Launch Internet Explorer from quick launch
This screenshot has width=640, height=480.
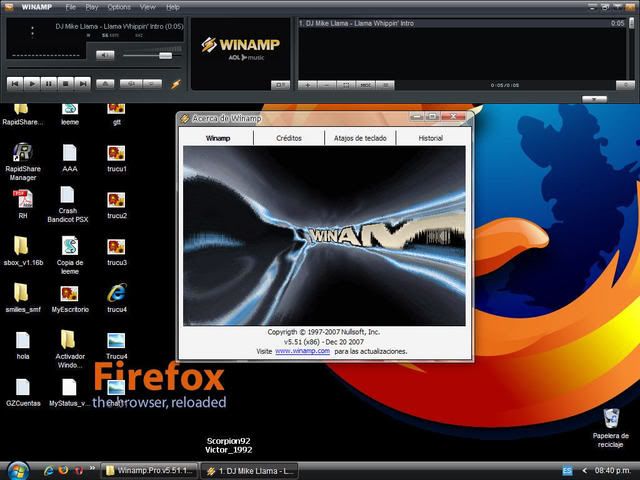49,471
